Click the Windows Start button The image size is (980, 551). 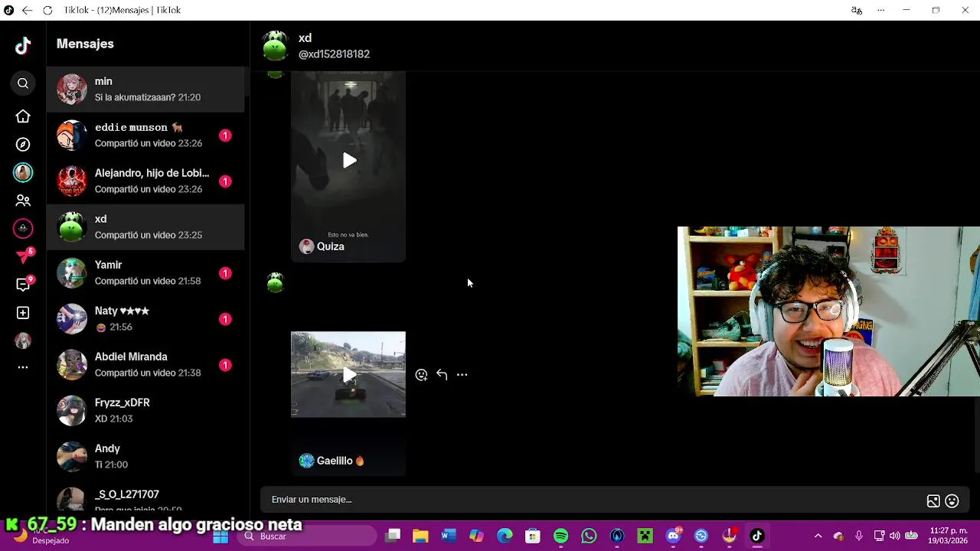point(220,536)
